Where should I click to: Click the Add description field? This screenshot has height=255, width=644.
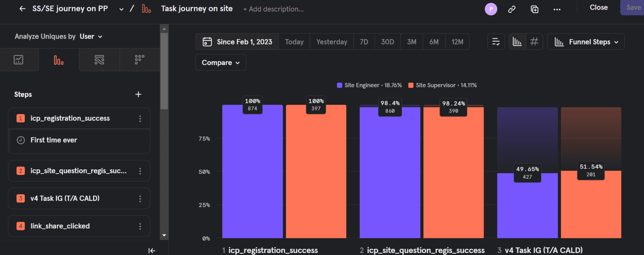pos(273,9)
